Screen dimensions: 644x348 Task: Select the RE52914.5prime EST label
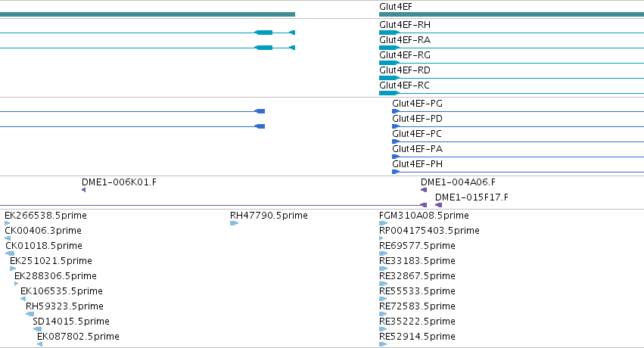click(x=417, y=337)
